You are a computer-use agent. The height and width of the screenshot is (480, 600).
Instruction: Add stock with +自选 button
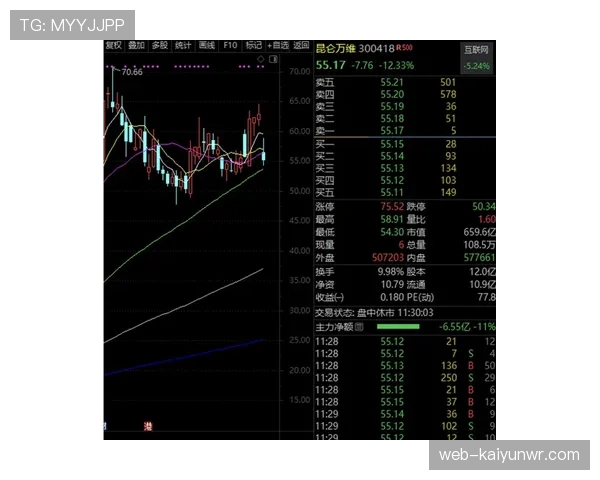pos(278,45)
